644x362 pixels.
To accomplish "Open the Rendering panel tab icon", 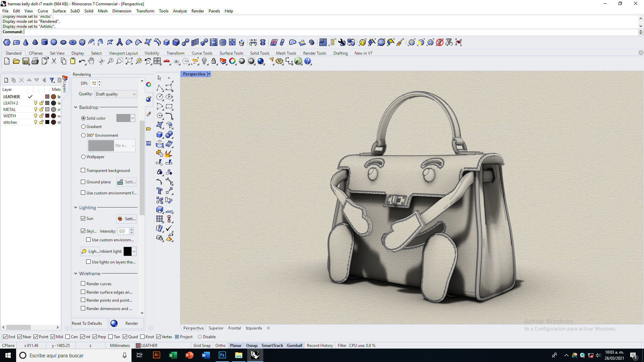I will coord(149,99).
